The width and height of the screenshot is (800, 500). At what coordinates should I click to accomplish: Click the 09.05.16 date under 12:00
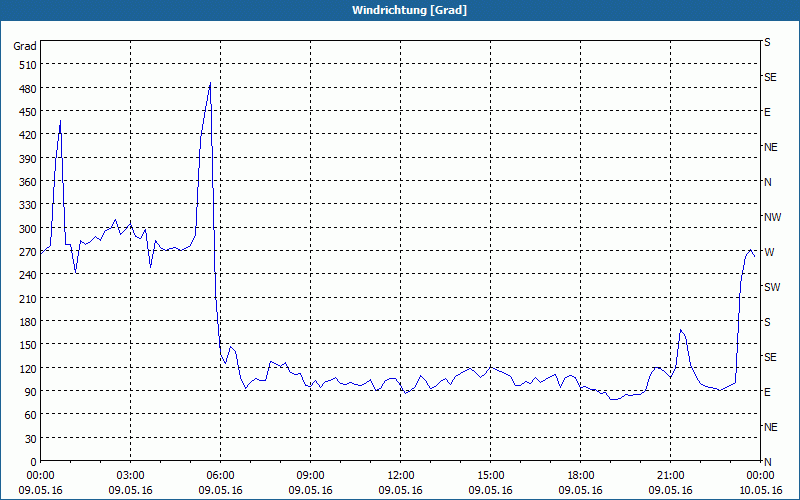click(401, 490)
